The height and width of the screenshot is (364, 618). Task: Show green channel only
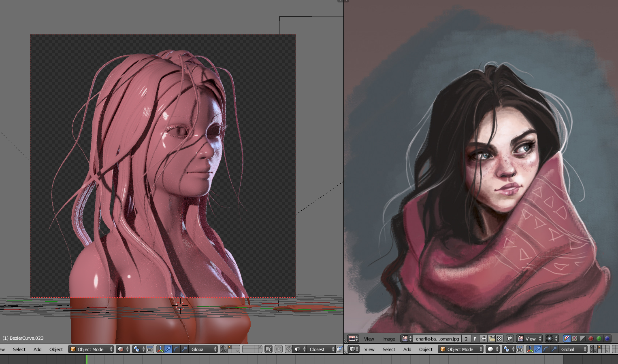tap(599, 339)
